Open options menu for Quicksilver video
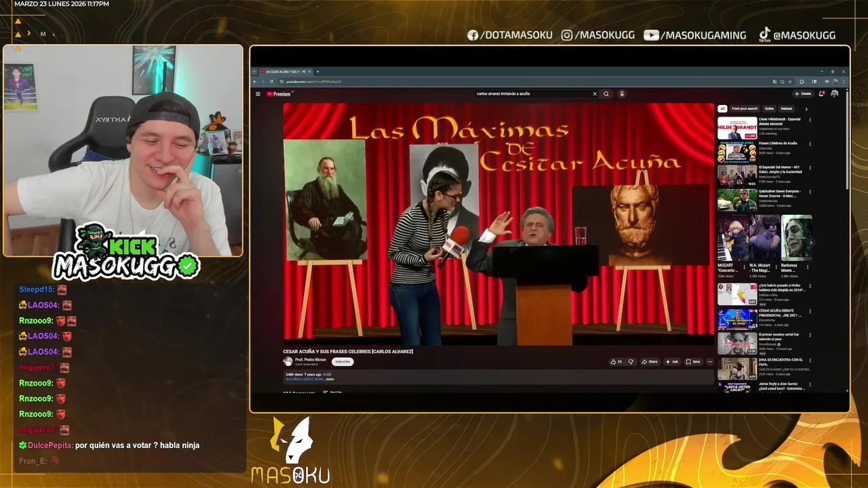The image size is (868, 488). point(810,192)
